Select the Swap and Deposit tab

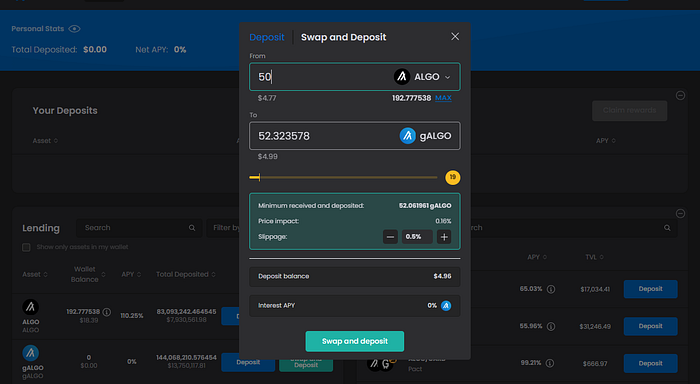coord(343,37)
